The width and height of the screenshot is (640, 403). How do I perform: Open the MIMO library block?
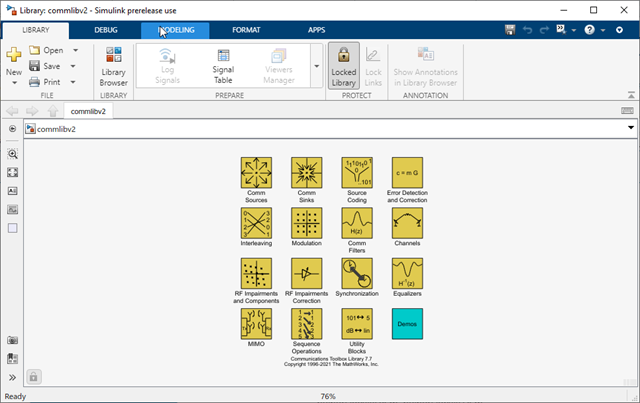256,324
